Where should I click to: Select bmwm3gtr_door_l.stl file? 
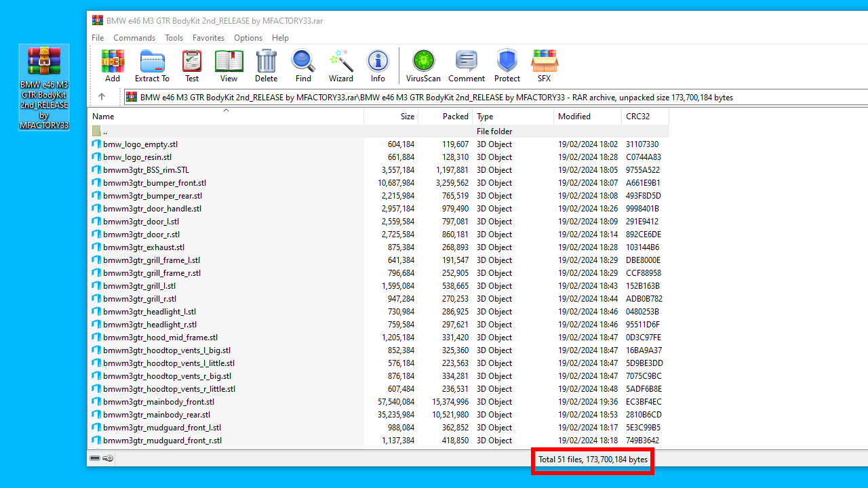click(378, 222)
